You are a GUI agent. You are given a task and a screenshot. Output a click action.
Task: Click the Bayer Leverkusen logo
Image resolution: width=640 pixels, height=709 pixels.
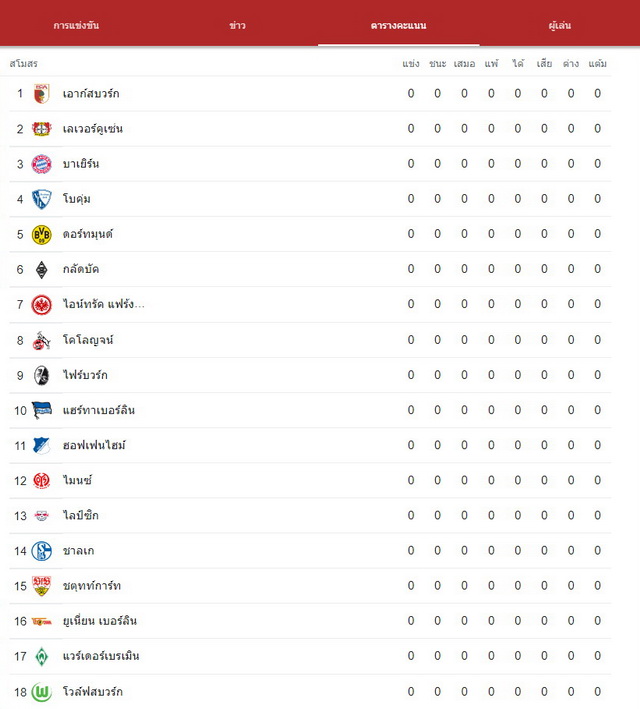[42, 129]
